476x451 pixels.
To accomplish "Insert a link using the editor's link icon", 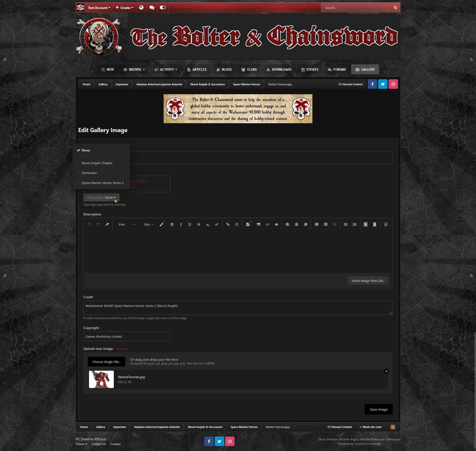I will (x=228, y=224).
